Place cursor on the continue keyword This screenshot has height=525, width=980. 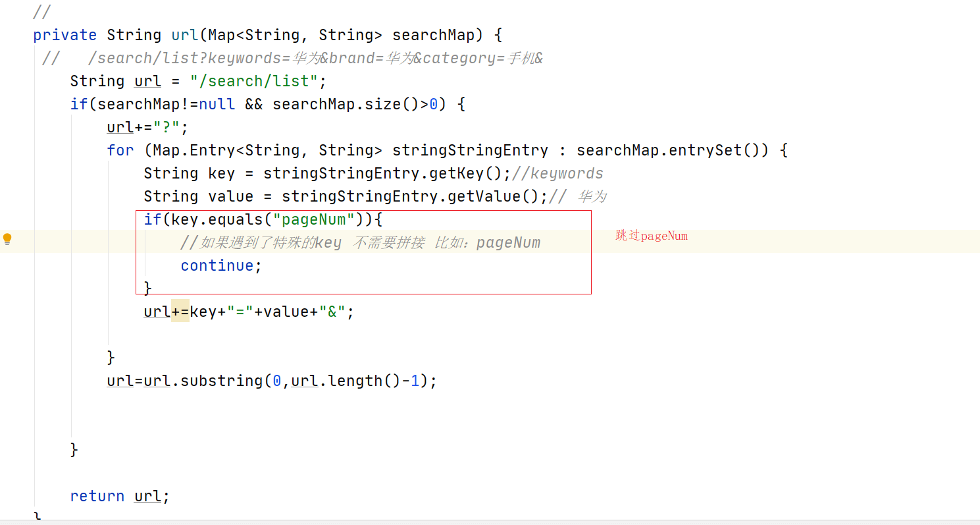217,265
